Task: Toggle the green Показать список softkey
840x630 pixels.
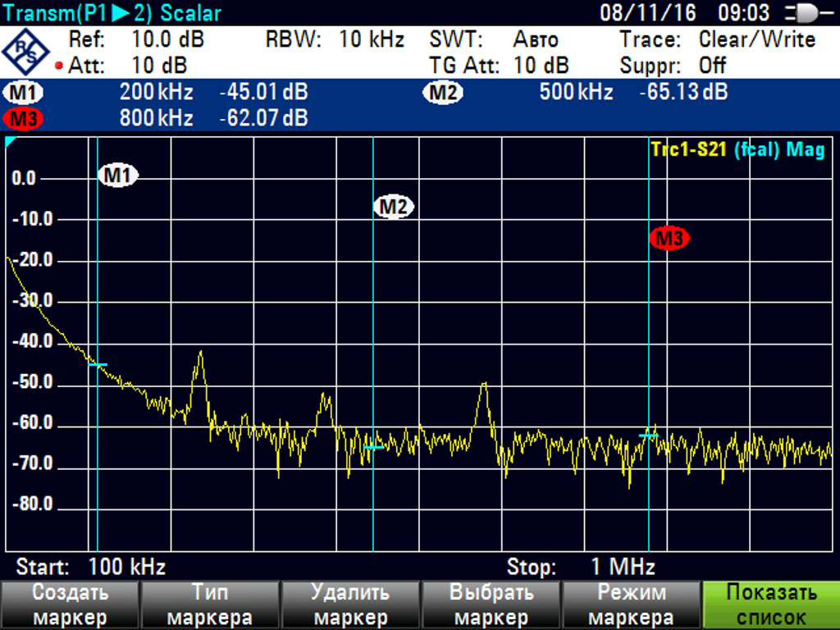Action: (770, 605)
